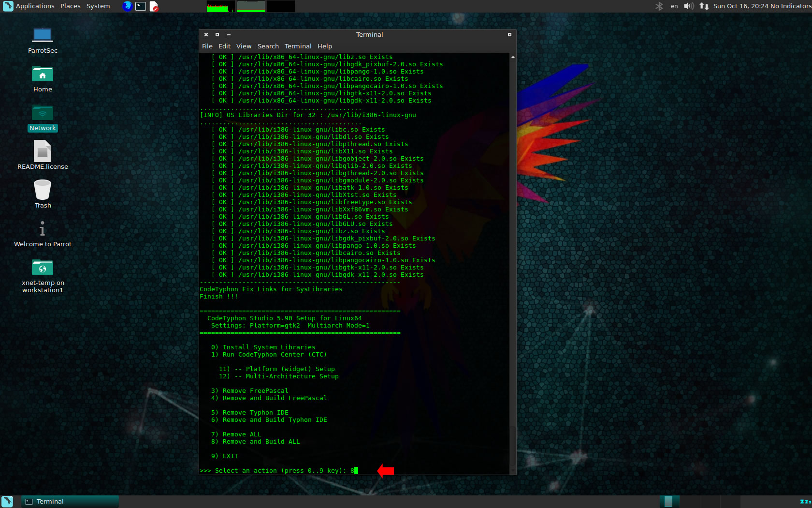Open the System menu
The image size is (812, 508).
98,6
